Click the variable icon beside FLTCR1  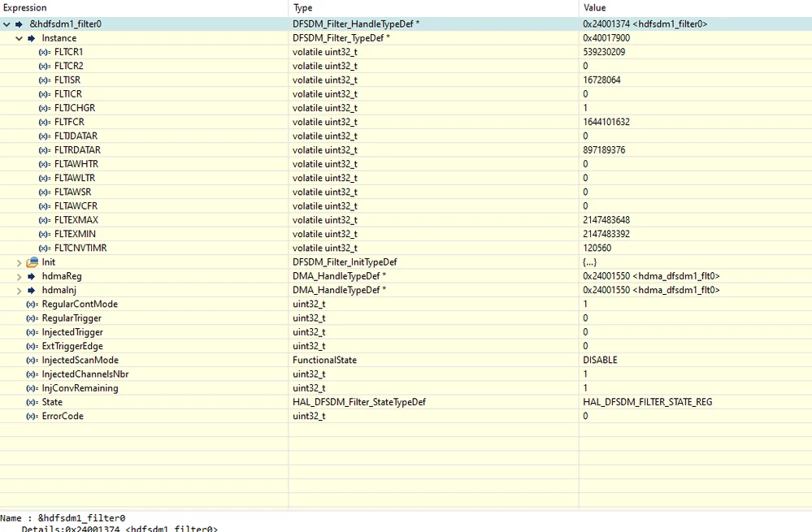pos(45,52)
